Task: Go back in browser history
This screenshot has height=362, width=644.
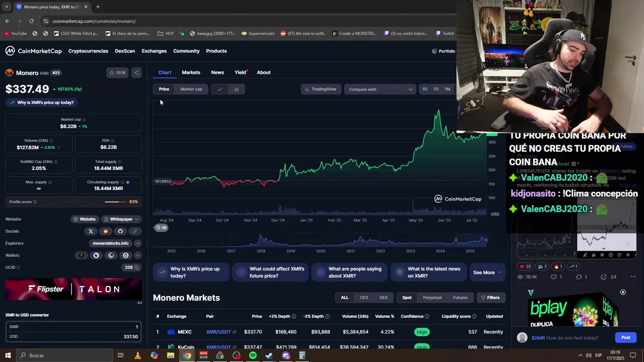Action: (7, 21)
